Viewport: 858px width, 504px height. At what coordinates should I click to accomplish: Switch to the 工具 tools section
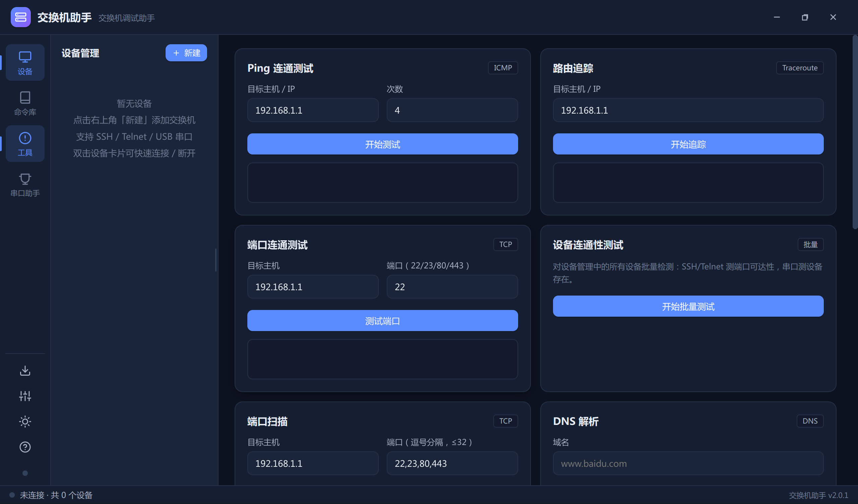pos(25,144)
